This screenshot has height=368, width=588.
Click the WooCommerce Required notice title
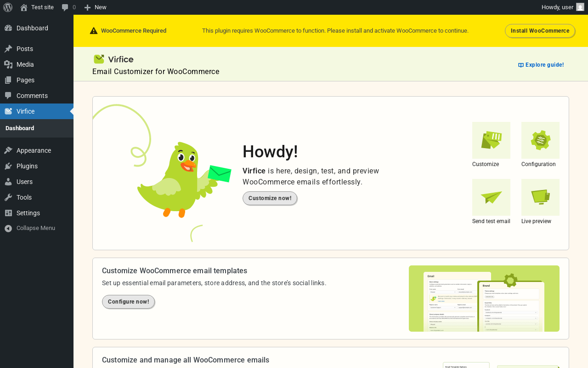[x=134, y=31]
